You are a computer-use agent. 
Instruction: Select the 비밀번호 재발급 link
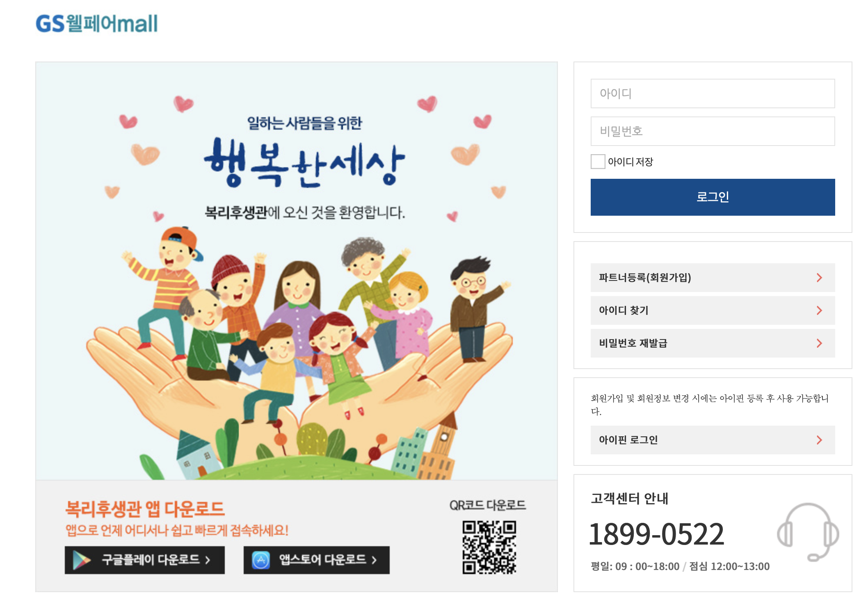pyautogui.click(x=713, y=343)
